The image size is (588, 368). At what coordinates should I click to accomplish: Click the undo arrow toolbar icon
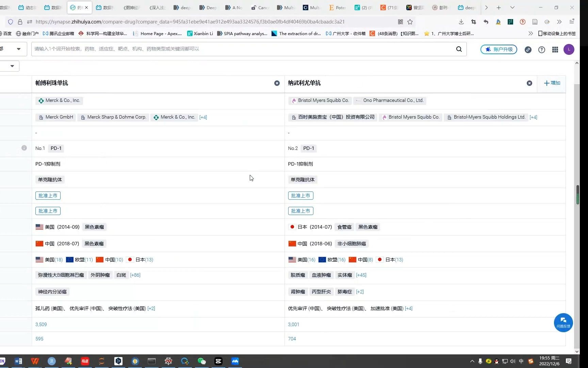[x=486, y=22]
